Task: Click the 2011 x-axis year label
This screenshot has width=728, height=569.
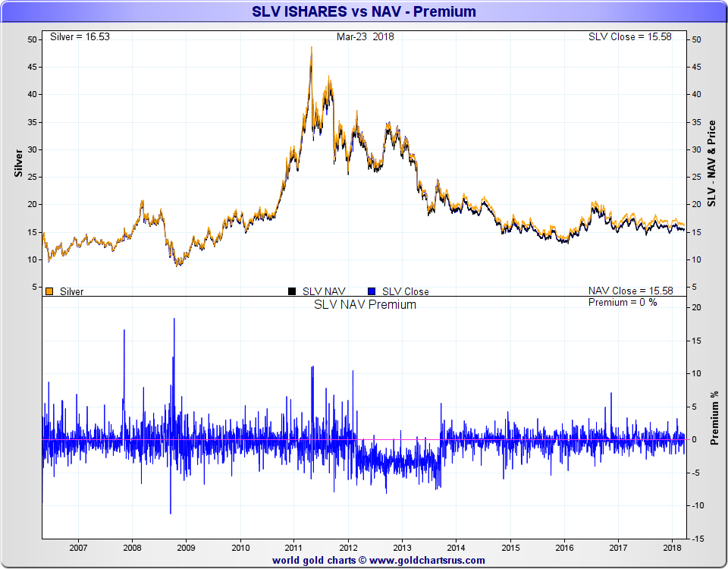Action: click(x=294, y=548)
